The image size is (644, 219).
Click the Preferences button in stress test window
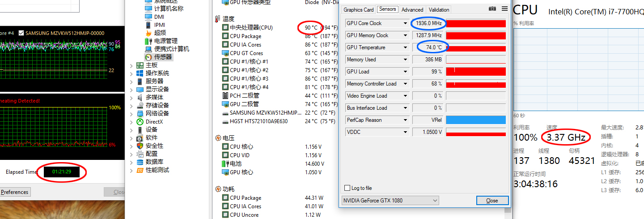click(14, 192)
